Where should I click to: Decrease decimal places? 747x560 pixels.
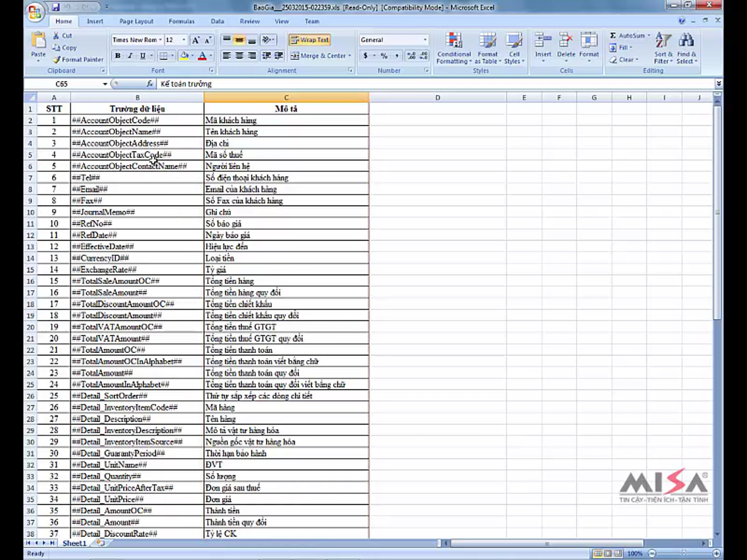[x=424, y=56]
